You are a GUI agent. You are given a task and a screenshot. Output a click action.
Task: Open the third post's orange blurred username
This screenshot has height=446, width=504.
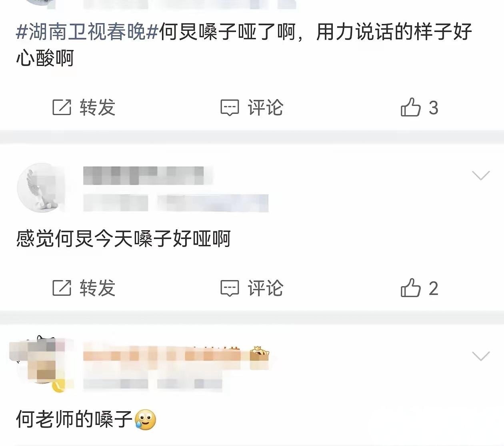(166, 355)
